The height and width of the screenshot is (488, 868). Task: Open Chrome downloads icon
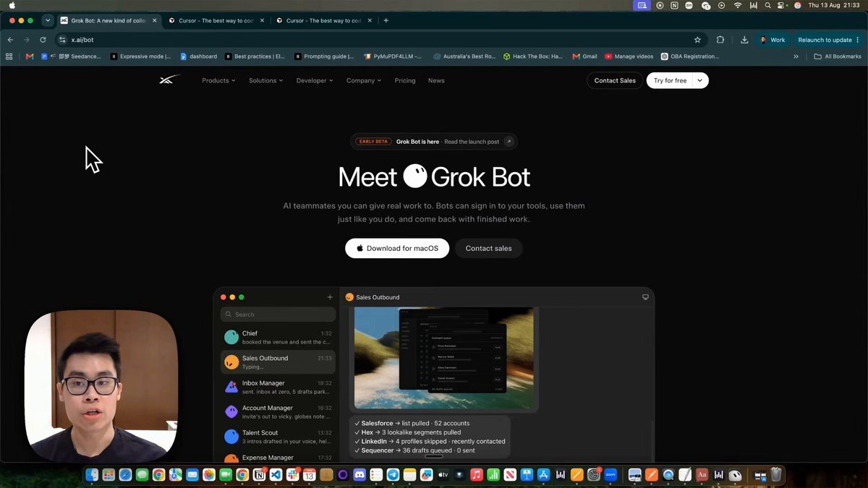(744, 40)
